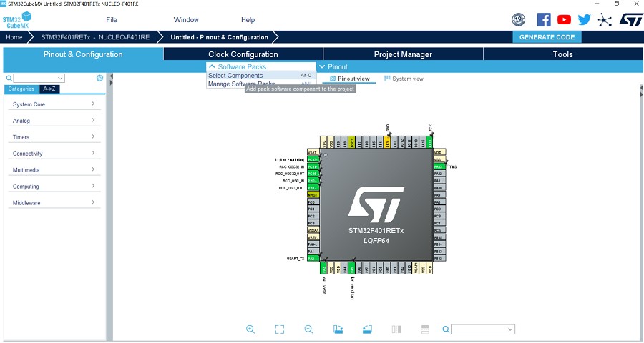Rotate the chip view counter-clockwise
644x343 pixels.
[x=367, y=329]
